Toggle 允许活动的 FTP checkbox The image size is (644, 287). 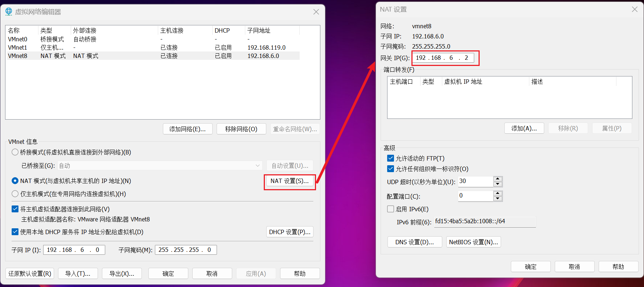pyautogui.click(x=390, y=158)
